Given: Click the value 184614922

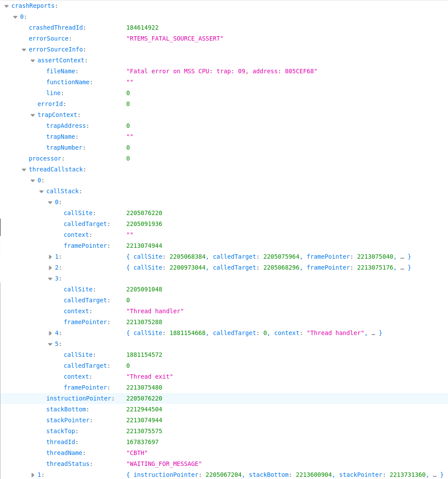Looking at the screenshot, I should [142, 28].
